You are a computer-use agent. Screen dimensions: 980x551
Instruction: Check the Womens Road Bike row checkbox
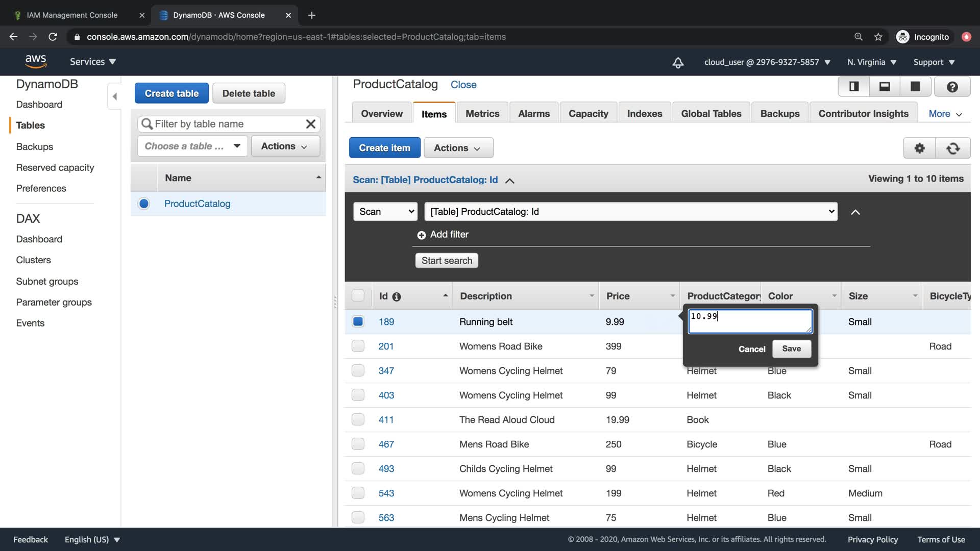point(358,346)
